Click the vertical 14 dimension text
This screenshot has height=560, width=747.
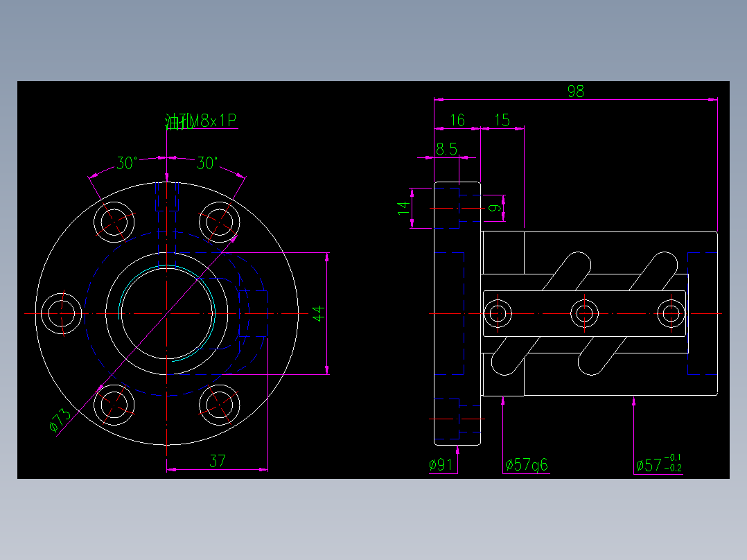(403, 208)
